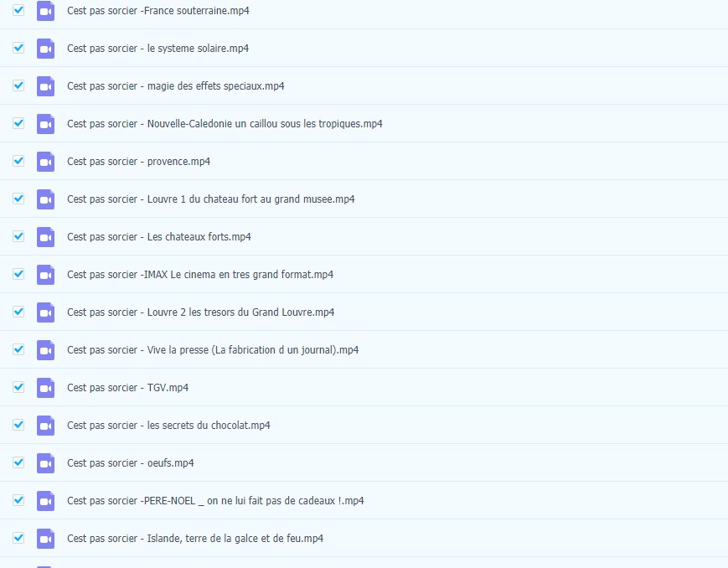Uncheck the magie des effets speciaux checkbox
The width and height of the screenshot is (728, 568).
click(18, 85)
